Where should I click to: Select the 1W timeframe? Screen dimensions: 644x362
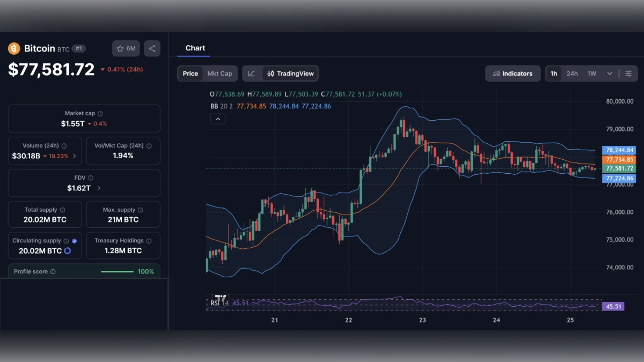[x=591, y=73]
